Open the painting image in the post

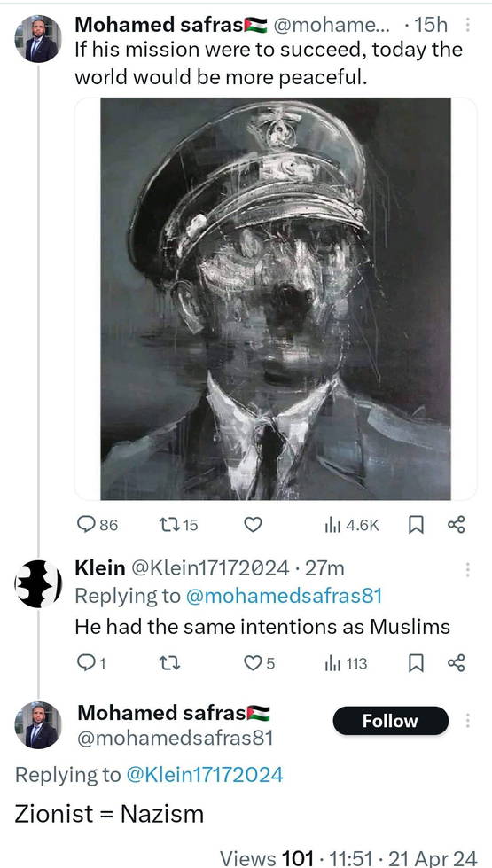276,299
